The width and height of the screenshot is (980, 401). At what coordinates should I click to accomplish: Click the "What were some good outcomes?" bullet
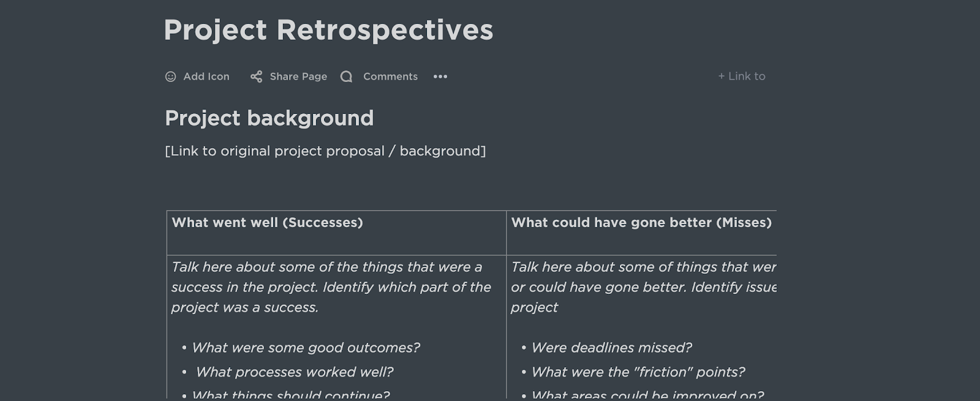pos(306,348)
